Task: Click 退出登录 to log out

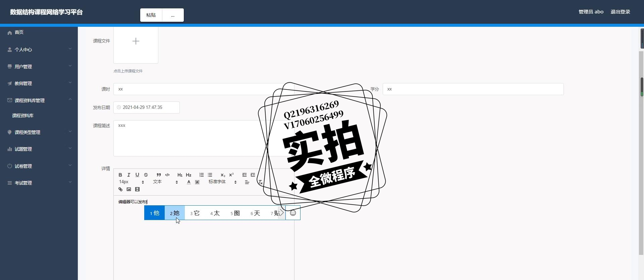Action: coord(620,12)
